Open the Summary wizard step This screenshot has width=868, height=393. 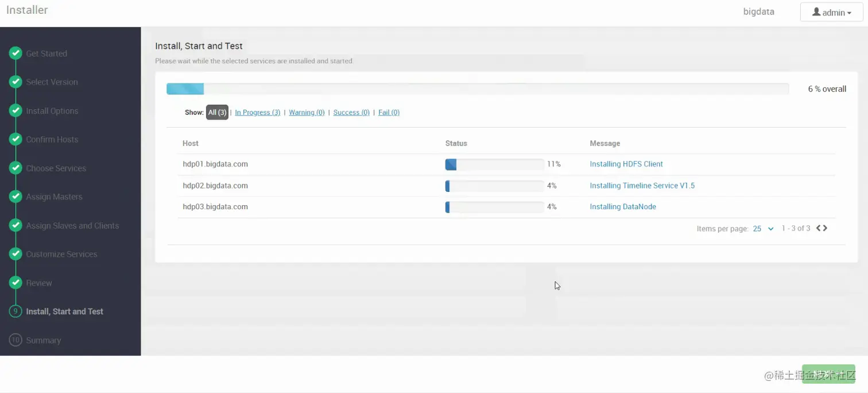(x=43, y=340)
